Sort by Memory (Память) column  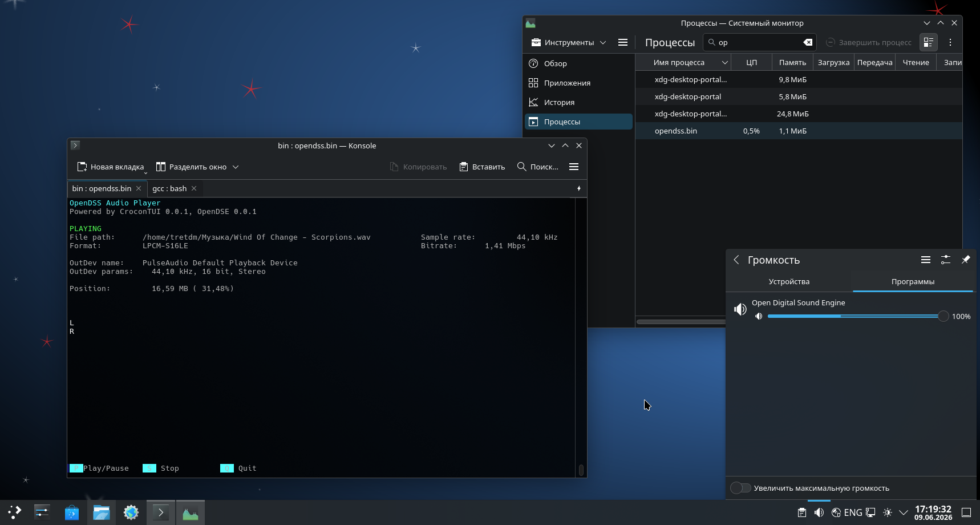[793, 62]
